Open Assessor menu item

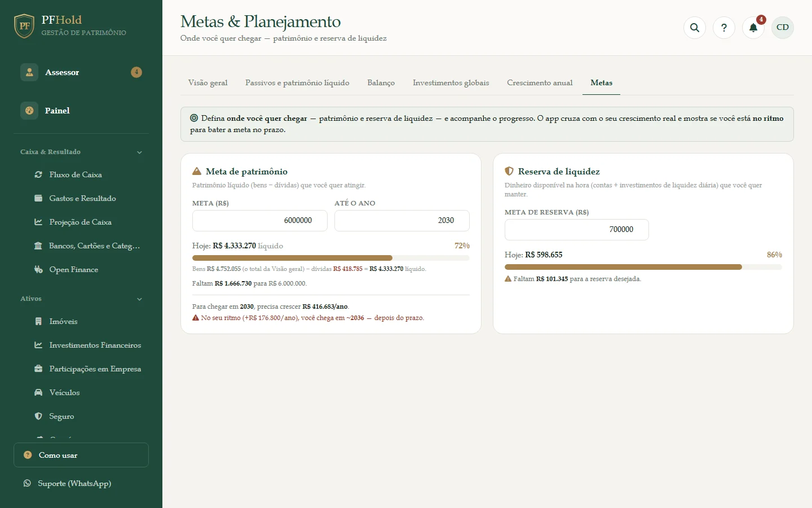point(81,72)
